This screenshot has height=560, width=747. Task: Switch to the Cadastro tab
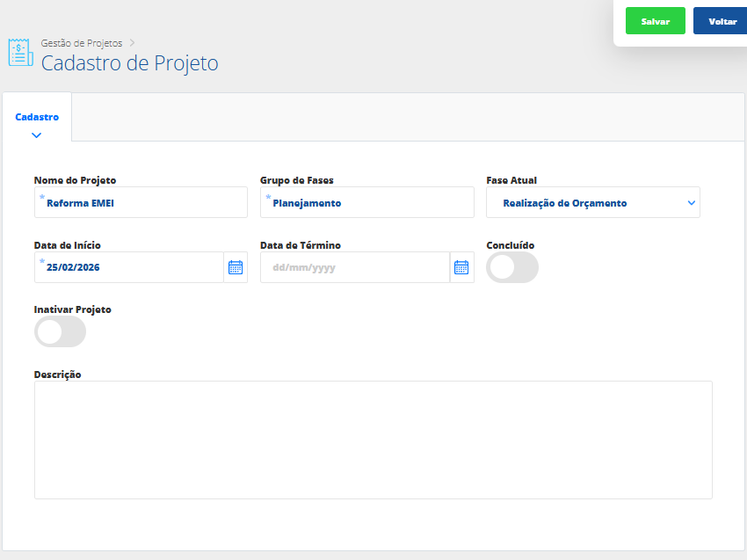pos(37,117)
